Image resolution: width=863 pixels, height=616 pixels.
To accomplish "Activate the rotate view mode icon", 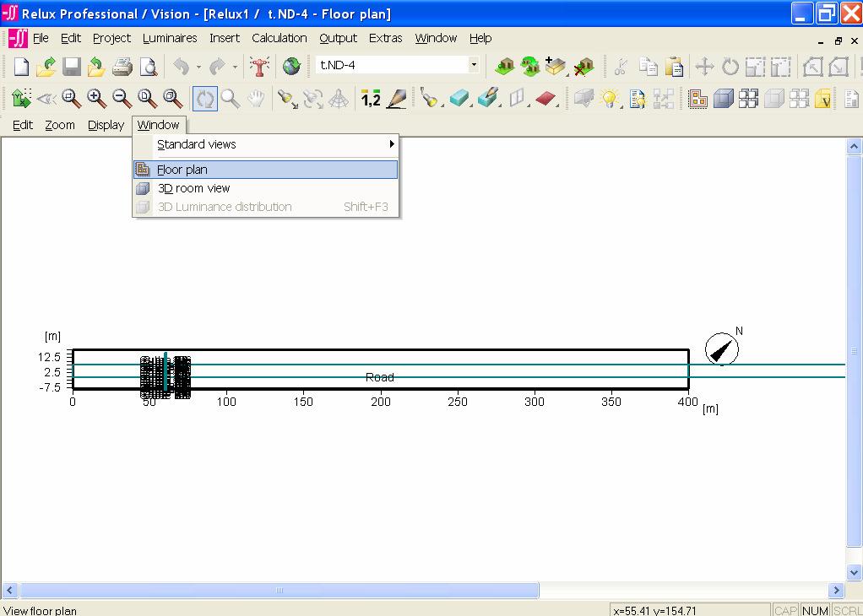I will [x=205, y=99].
